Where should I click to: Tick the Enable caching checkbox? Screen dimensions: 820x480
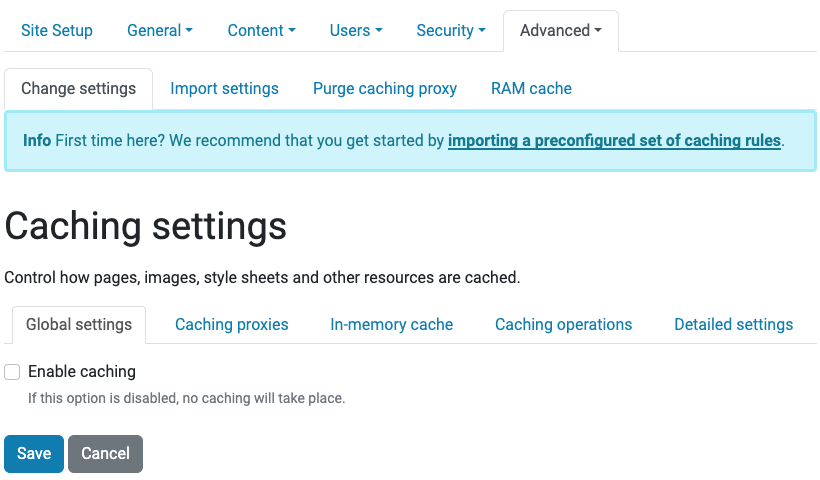coord(12,372)
